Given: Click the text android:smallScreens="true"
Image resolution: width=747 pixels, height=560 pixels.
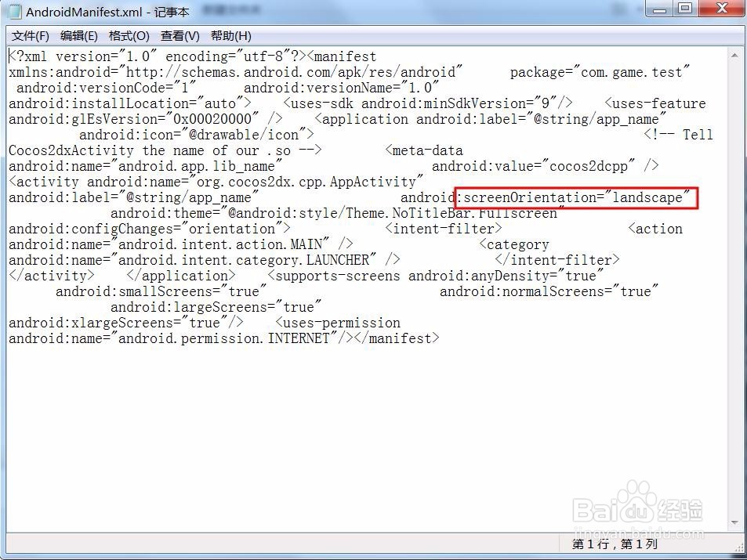Looking at the screenshot, I should point(161,292).
